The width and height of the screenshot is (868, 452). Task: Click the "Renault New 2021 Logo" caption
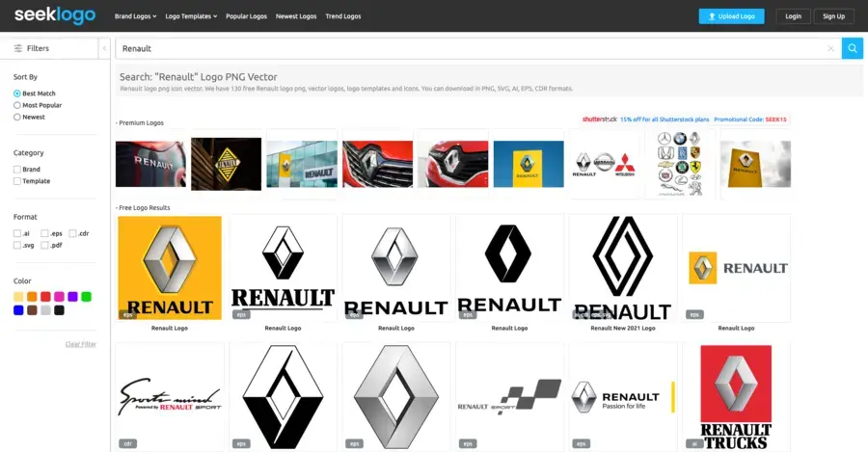623,328
